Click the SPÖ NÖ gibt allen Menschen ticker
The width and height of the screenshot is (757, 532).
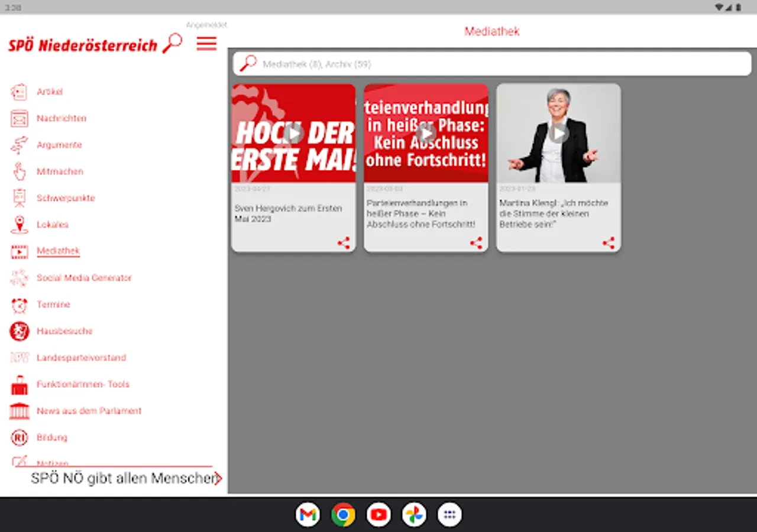123,478
